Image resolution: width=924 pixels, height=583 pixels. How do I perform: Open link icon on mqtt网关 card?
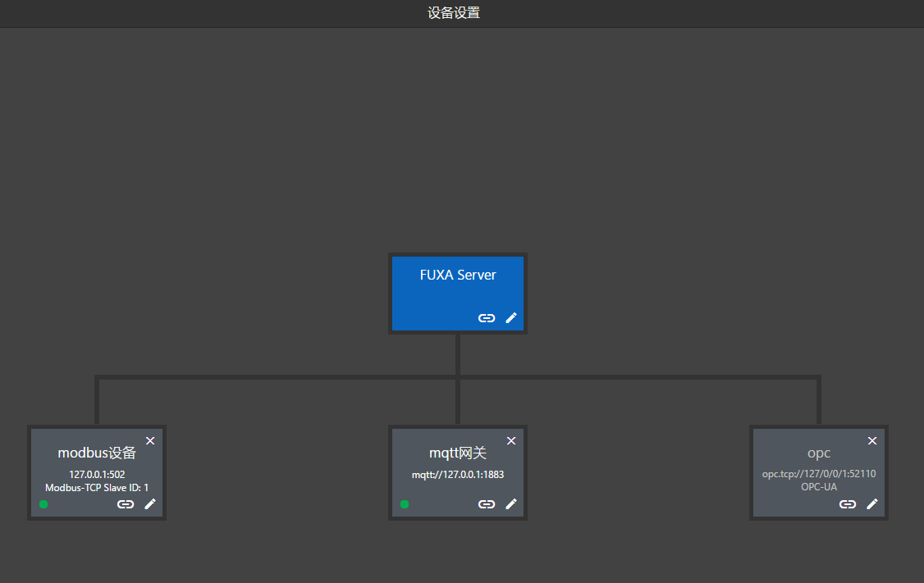coord(486,504)
